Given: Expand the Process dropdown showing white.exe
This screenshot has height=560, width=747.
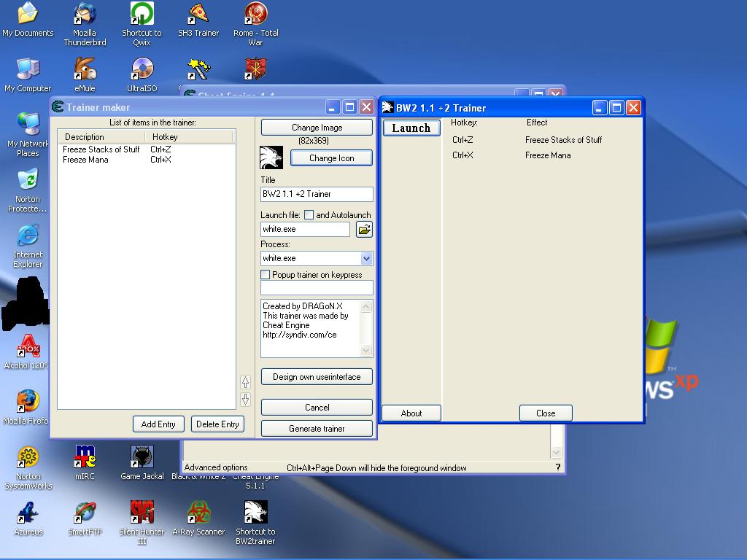Looking at the screenshot, I should [366, 258].
